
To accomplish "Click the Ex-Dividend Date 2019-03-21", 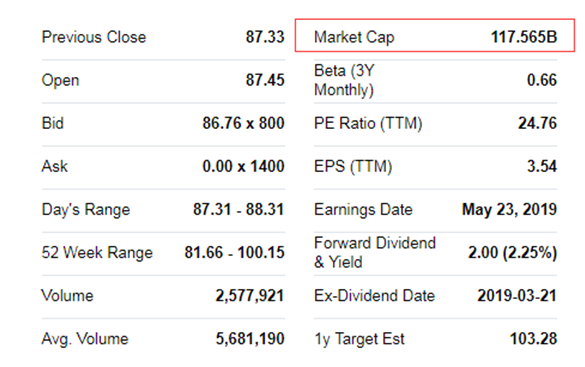I will click(517, 296).
